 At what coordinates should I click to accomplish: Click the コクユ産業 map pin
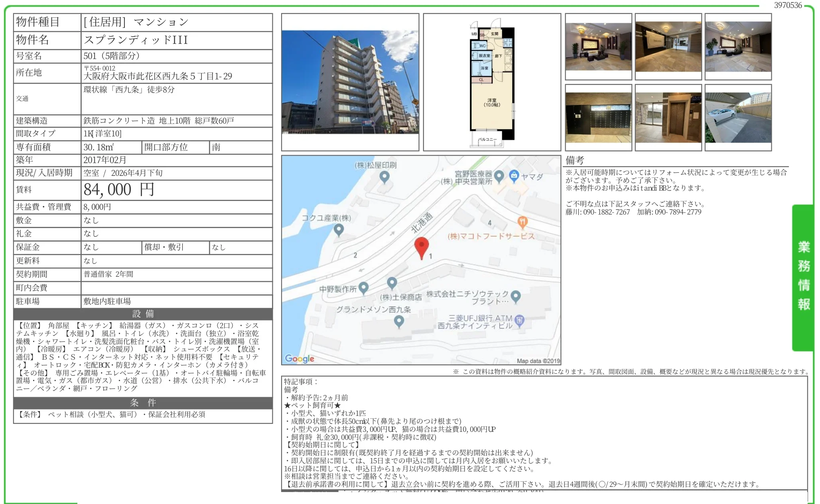339,229
